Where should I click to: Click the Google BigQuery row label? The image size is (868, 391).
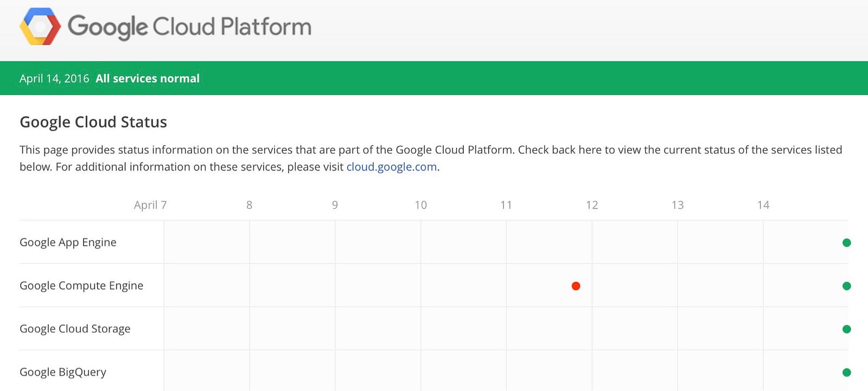tap(63, 373)
